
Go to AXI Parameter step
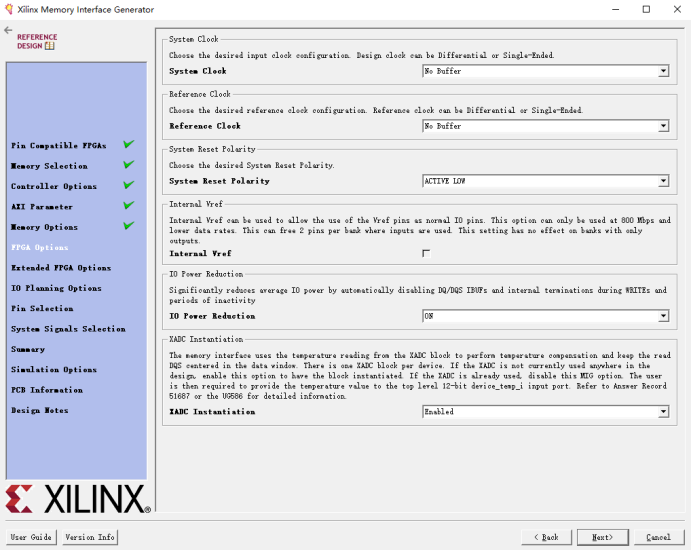point(42,207)
